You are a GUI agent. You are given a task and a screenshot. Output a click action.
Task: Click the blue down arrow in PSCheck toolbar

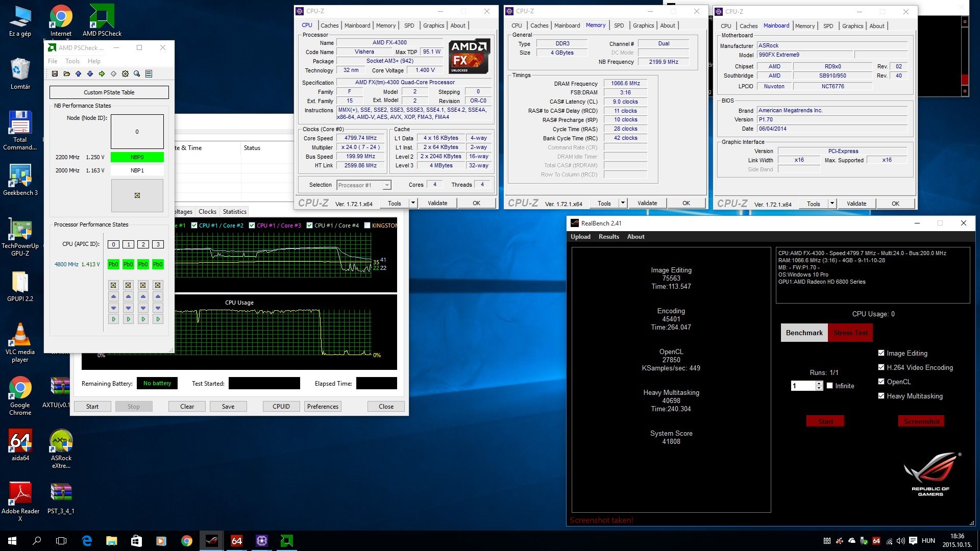click(90, 74)
